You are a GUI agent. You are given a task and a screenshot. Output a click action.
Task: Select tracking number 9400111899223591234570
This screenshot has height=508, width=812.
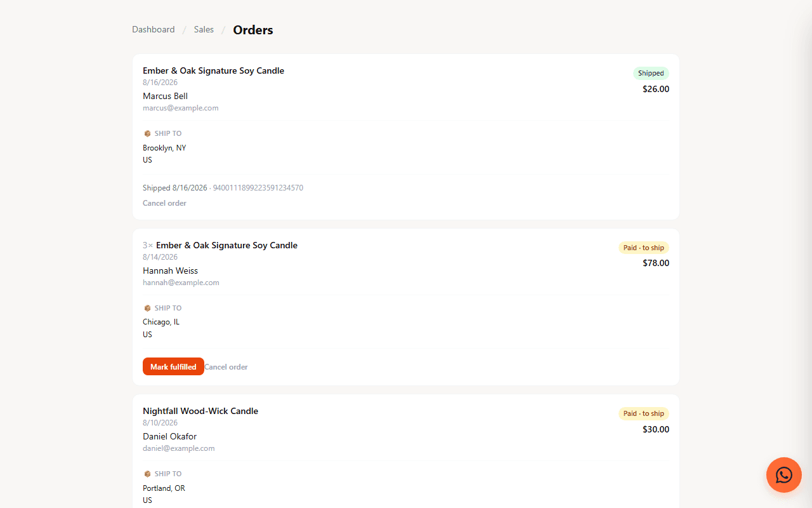(258, 188)
